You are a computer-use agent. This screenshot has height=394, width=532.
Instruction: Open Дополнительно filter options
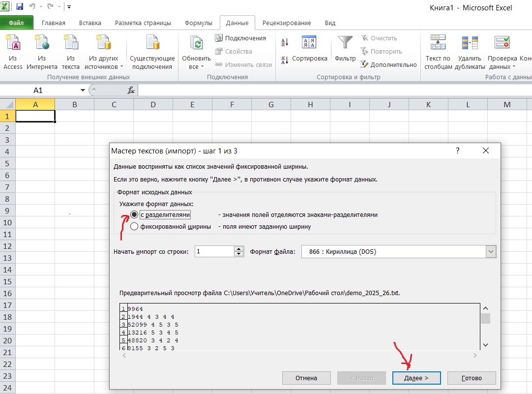pos(388,64)
